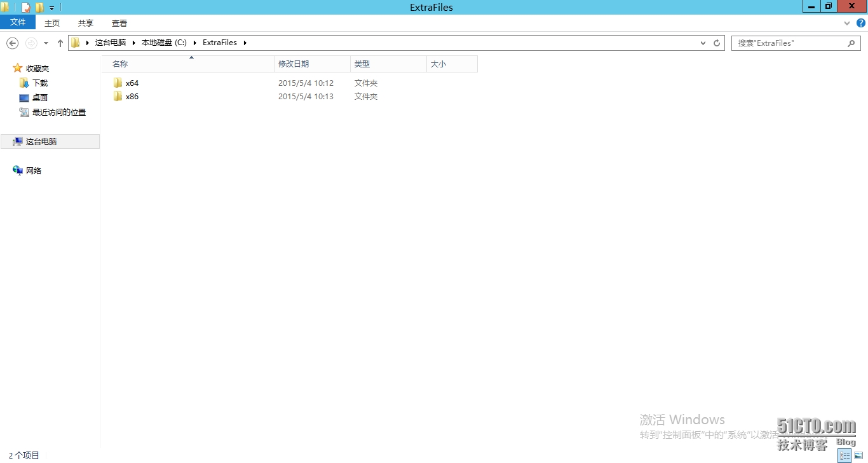The width and height of the screenshot is (868, 463).
Task: Sort by the 修改日期 column header
Action: coord(312,64)
